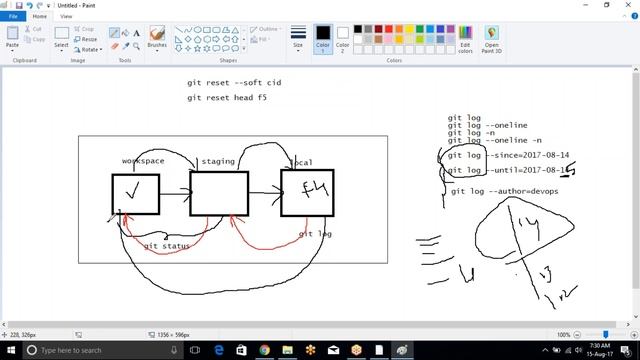Screen dimensions: 640x360
Task: Click the zoom out minus button
Action: point(577,335)
